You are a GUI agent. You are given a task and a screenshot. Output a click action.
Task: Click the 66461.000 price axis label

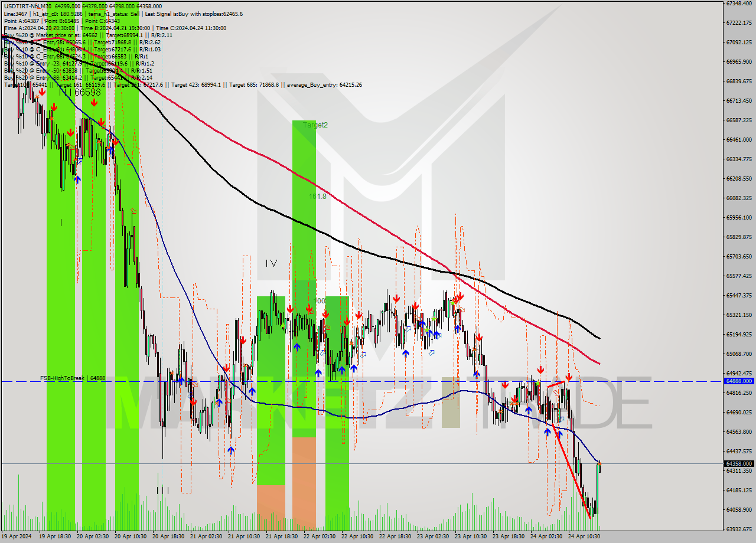point(739,139)
